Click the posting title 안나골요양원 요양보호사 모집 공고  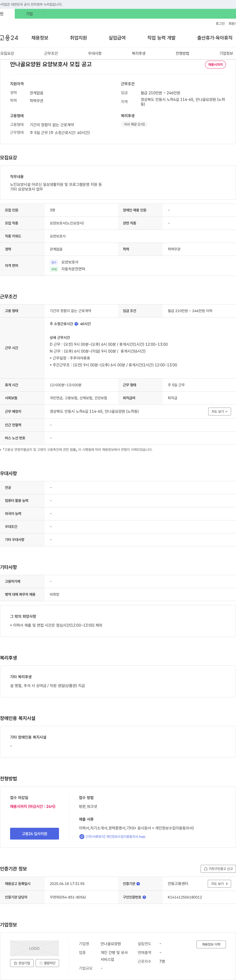click(51, 64)
